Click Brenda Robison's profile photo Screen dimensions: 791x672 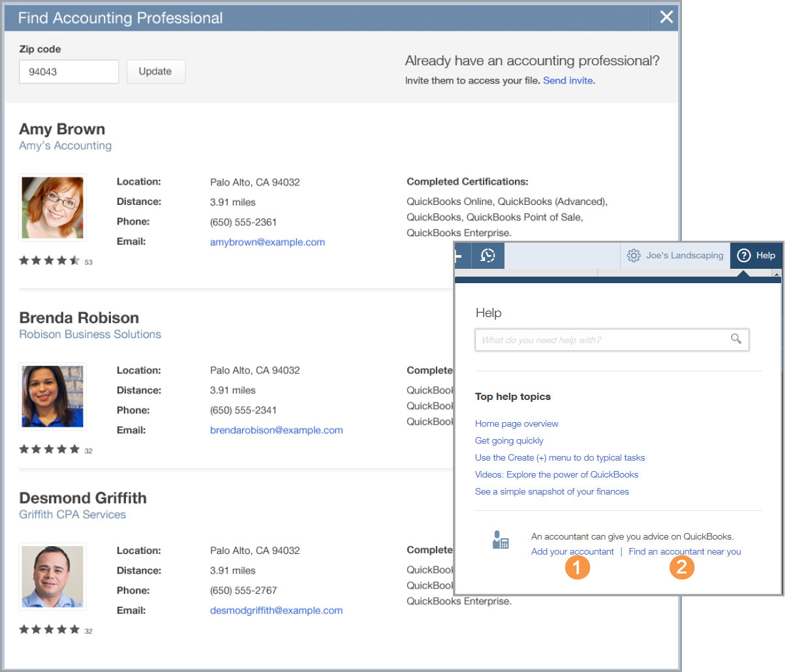(53, 397)
